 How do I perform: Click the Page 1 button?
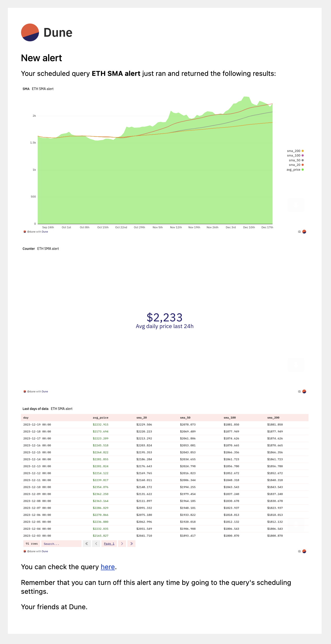pyautogui.click(x=109, y=544)
